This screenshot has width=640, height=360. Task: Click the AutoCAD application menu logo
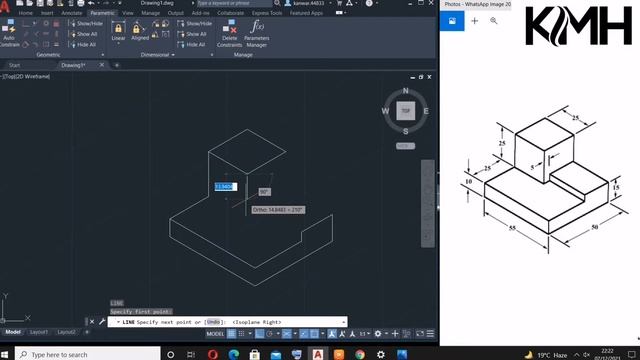pyautogui.click(x=5, y=7)
